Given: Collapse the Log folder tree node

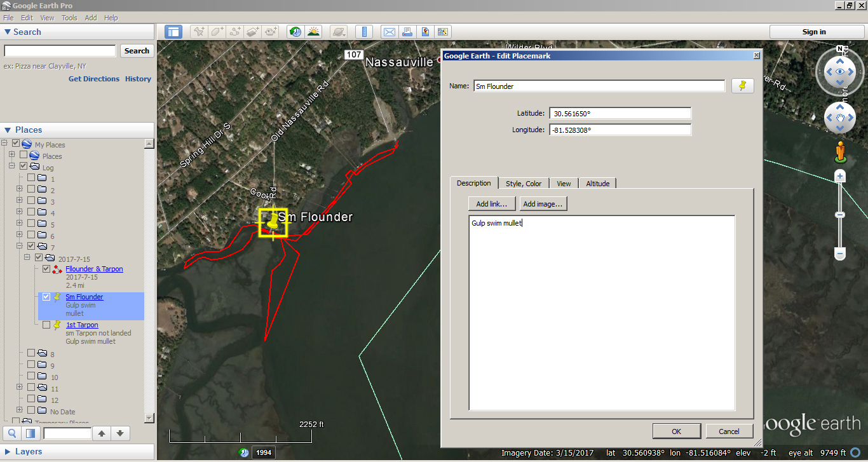Looking at the screenshot, I should (x=12, y=166).
